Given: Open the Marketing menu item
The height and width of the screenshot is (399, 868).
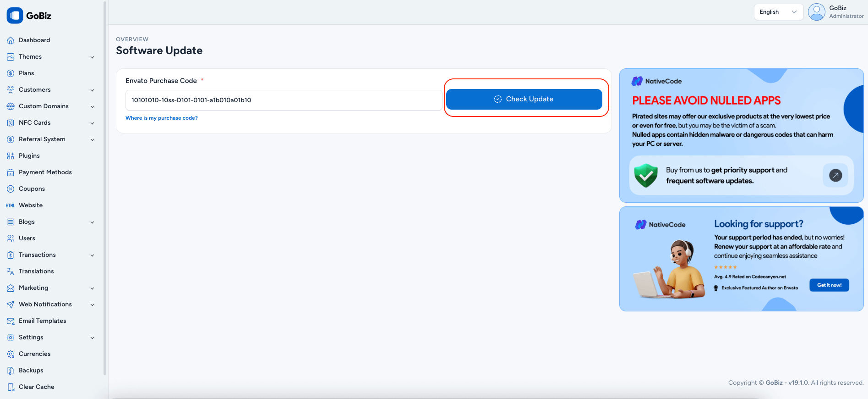Looking at the screenshot, I should tap(51, 288).
